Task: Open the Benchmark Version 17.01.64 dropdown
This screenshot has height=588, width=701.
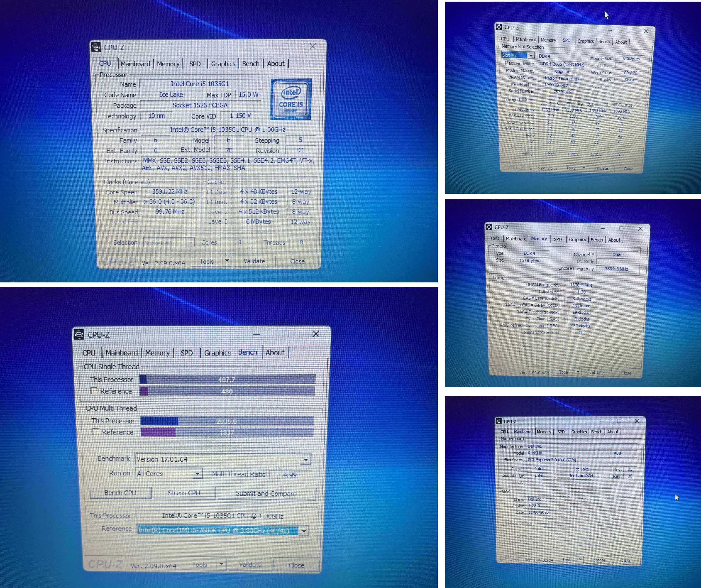Action: tap(306, 460)
